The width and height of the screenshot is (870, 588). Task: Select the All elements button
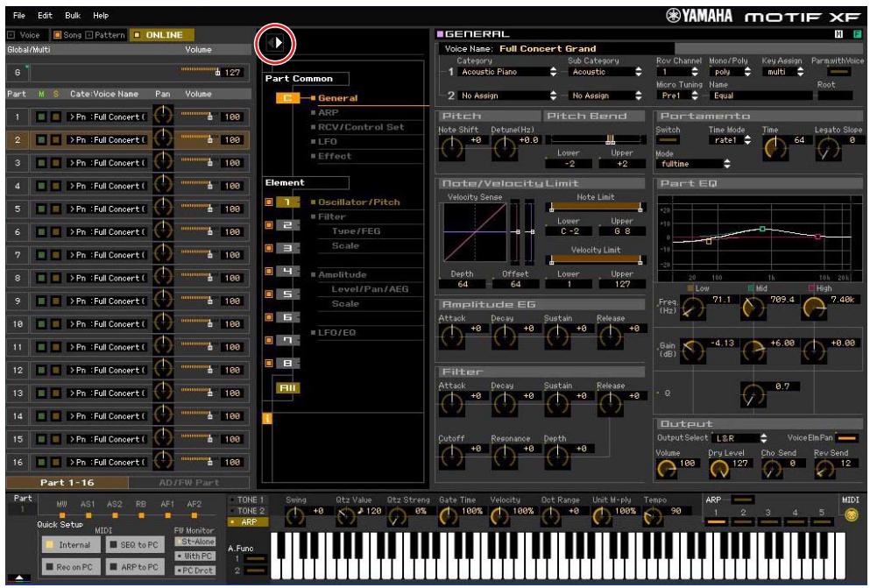(287, 387)
